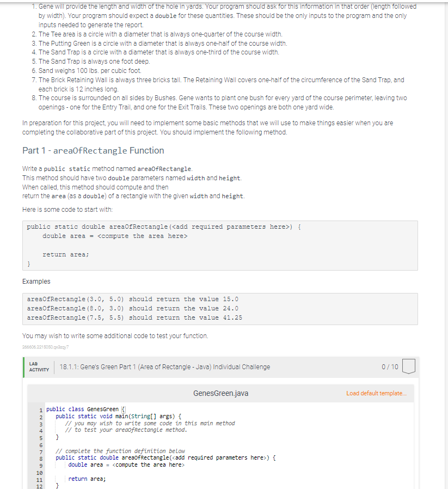Click the "Examples" label

coord(36,282)
